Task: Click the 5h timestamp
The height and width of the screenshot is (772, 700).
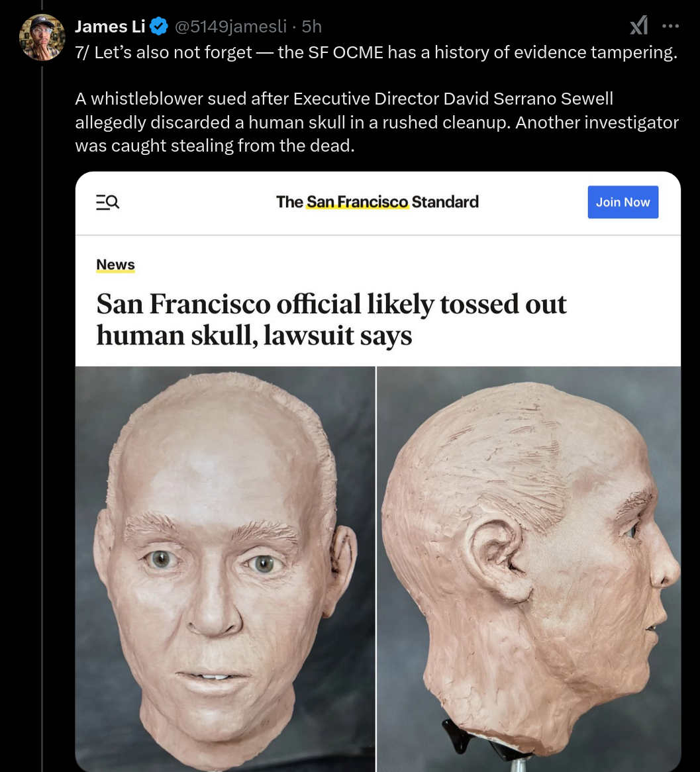Action: tap(311, 26)
